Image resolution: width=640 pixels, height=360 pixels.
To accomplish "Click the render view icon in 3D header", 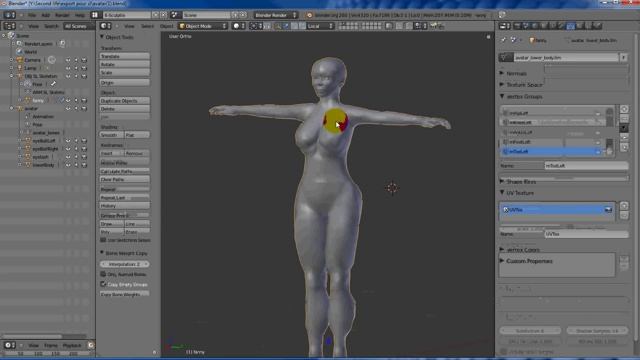I will point(433,26).
